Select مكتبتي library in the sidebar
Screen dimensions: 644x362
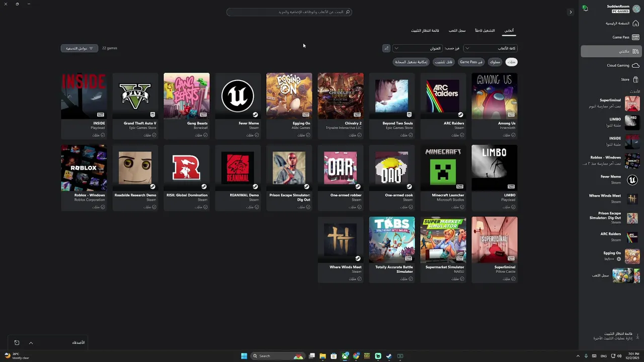coord(610,51)
